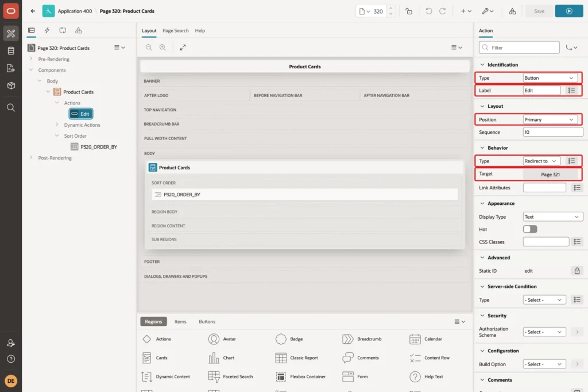
Task: Open the Display Type dropdown
Action: click(553, 216)
